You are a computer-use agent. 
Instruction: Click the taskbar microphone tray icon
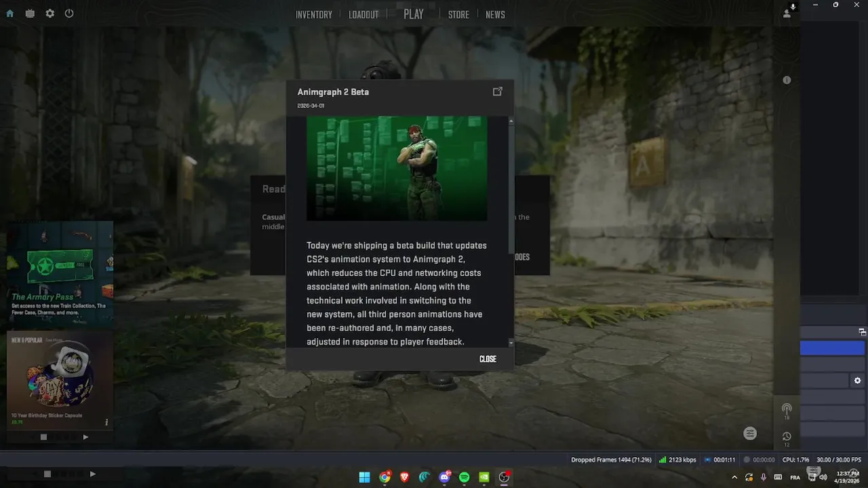point(764,477)
